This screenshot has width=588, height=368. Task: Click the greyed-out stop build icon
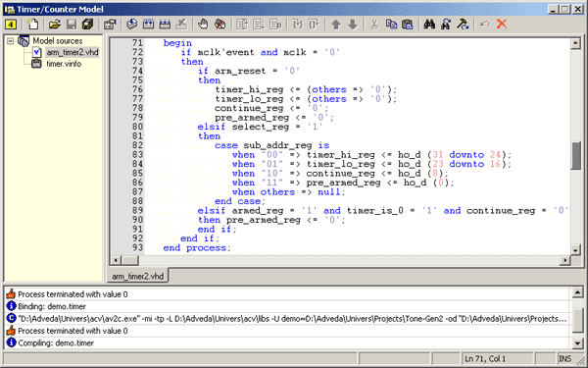pyautogui.click(x=181, y=25)
